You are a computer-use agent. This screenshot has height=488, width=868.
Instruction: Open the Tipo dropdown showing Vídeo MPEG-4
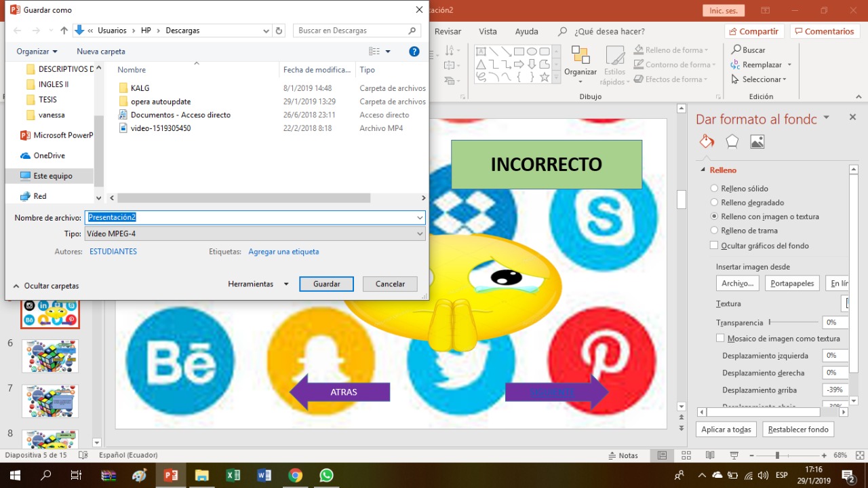click(x=419, y=233)
